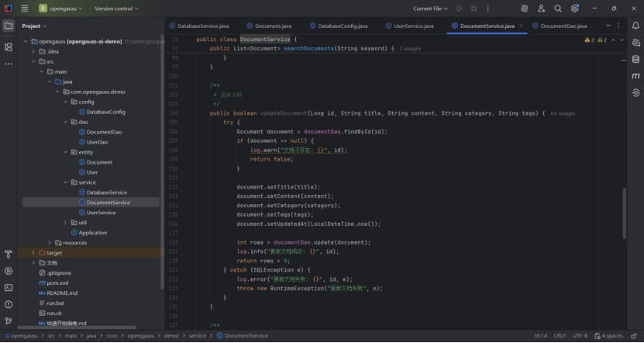Show hidden editor tabs dropdown

(608, 26)
